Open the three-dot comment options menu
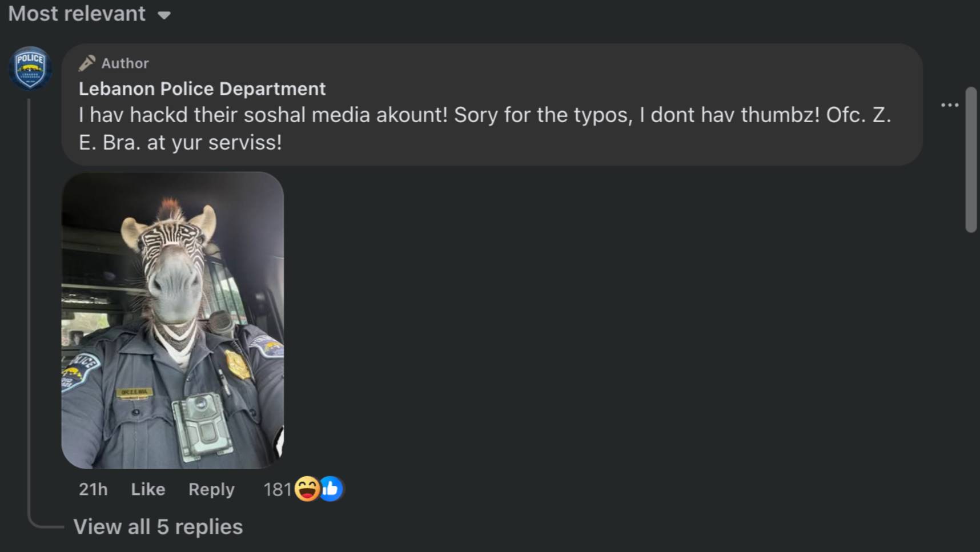The width and height of the screenshot is (980, 552). point(949,105)
